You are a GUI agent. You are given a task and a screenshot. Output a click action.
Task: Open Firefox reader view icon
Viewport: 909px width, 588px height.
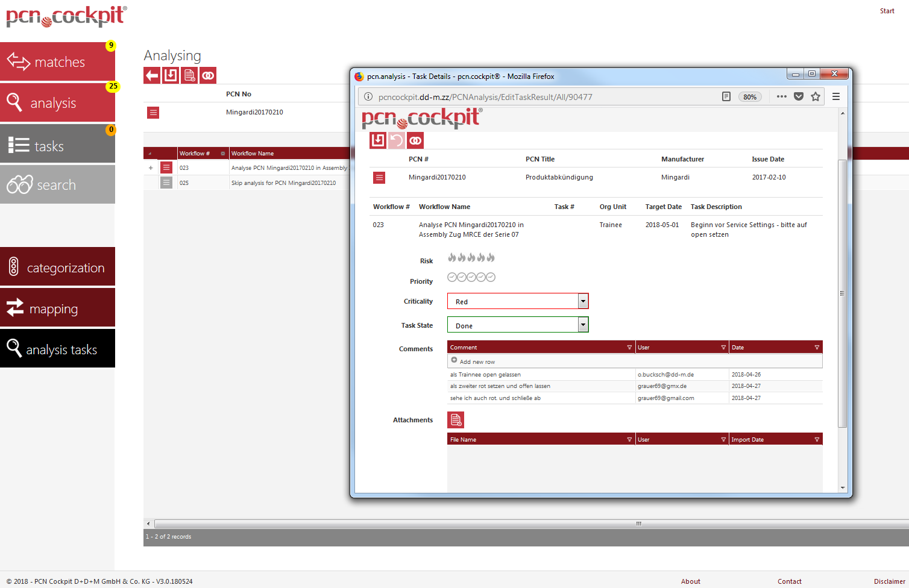pos(726,96)
